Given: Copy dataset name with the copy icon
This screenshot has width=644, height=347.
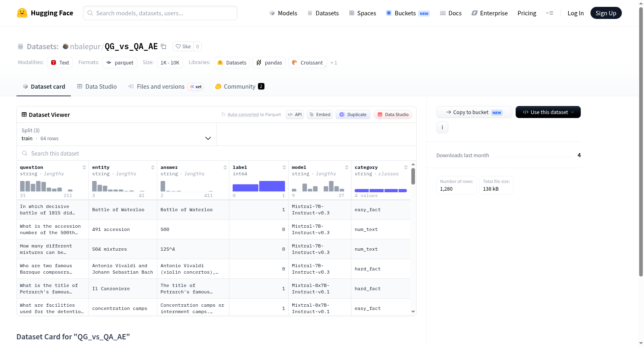Looking at the screenshot, I should (x=163, y=47).
